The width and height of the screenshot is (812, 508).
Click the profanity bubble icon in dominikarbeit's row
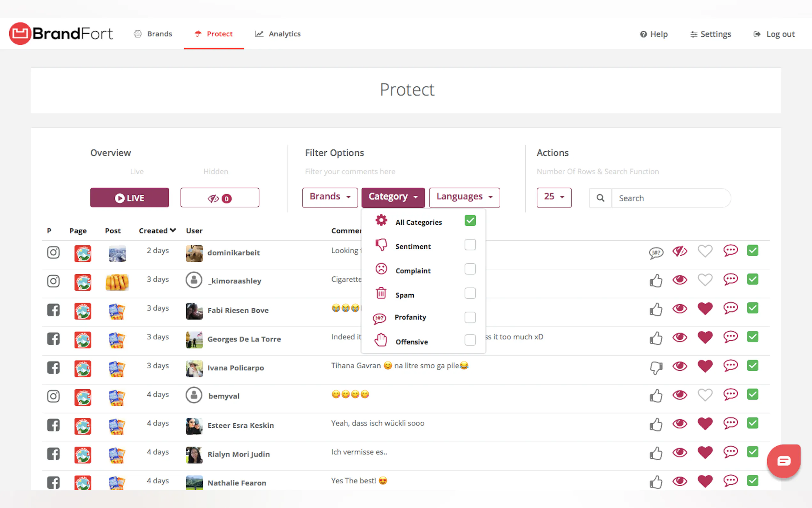(656, 253)
